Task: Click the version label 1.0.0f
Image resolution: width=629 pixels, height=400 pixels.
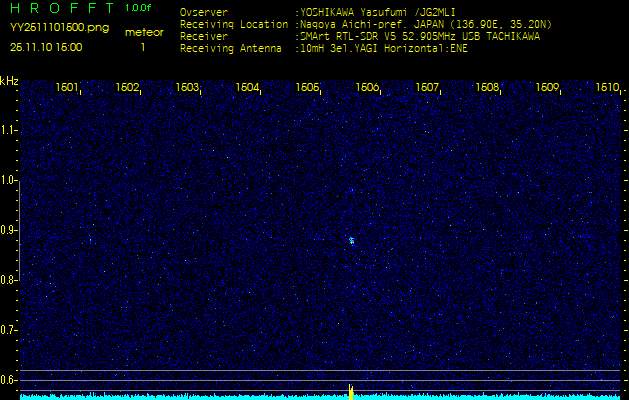Action: 139,8
